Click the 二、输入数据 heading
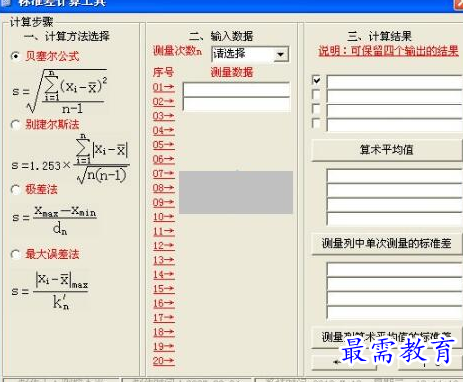Screen dimensions: 463x382 pyautogui.click(x=221, y=36)
